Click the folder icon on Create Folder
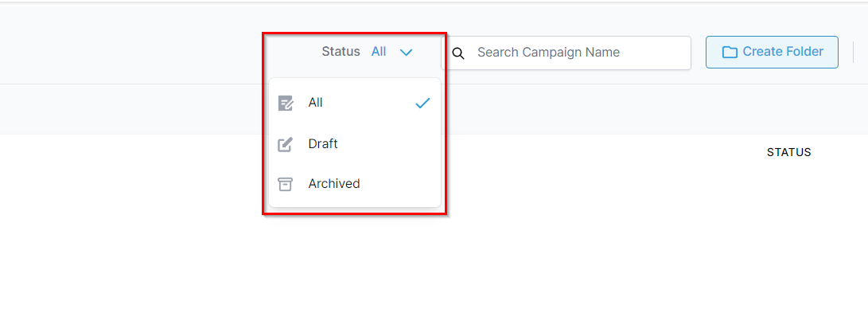868x309 pixels. 730,52
